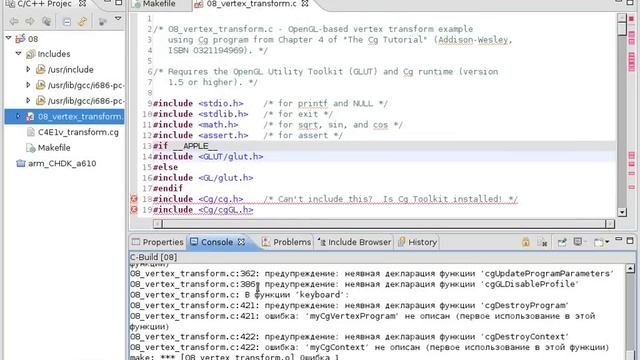Pin the Console view
Screen dimensions: 640x360
pyautogui.click(x=562, y=242)
